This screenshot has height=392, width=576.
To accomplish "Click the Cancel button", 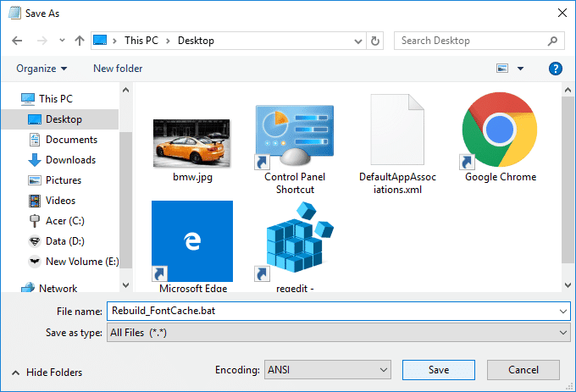I will 523,370.
